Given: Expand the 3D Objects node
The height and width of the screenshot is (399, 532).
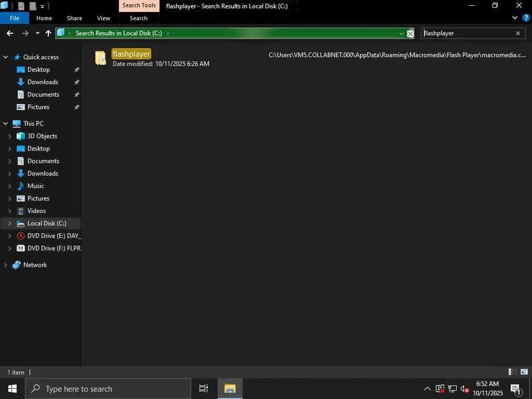Looking at the screenshot, I should tap(9, 136).
